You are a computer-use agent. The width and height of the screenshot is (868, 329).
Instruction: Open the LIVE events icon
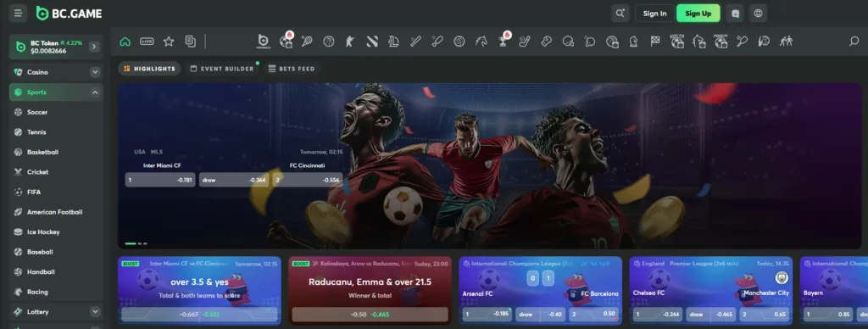[147, 42]
